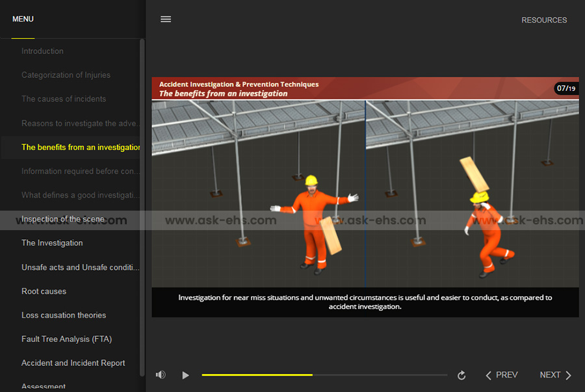Screen dimensions: 585x392
Task: Select Fault Tree Analysis (FTA) lesson
Action: coord(67,339)
